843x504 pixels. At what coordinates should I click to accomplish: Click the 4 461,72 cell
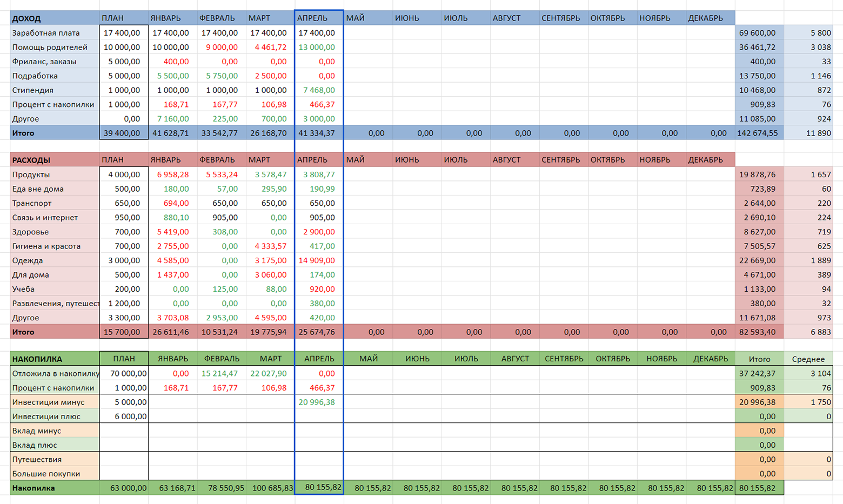270,47
